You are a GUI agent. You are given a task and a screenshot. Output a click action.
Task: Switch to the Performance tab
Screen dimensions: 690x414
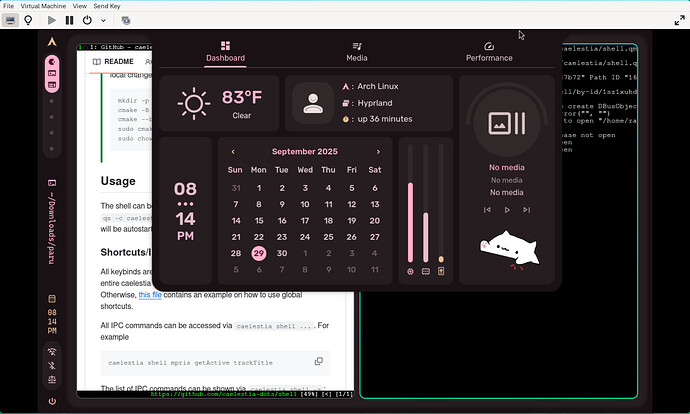tap(489, 52)
